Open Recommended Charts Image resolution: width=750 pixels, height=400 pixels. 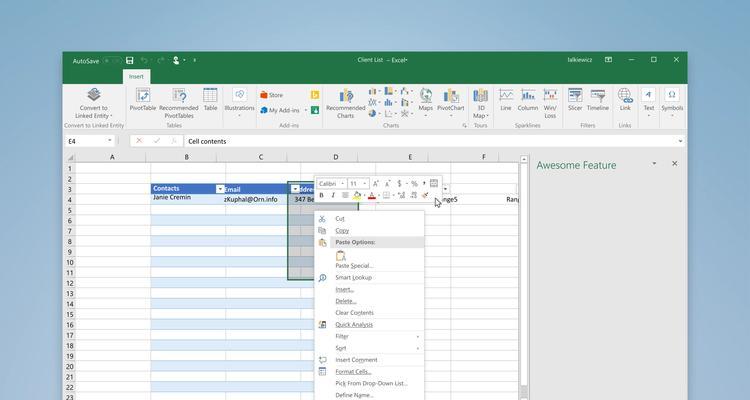click(345, 103)
